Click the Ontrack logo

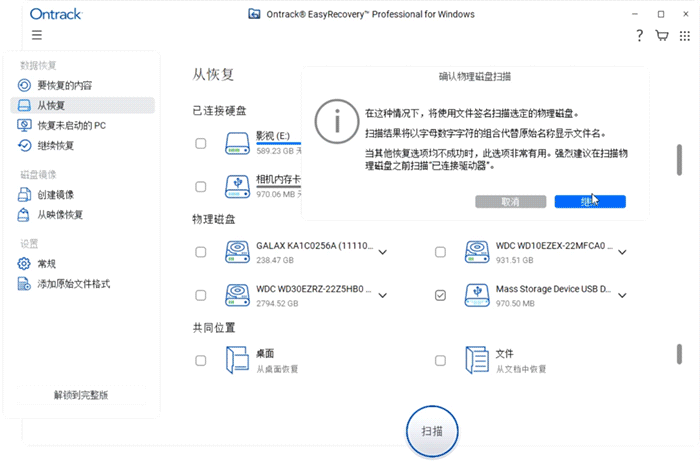pos(56,14)
